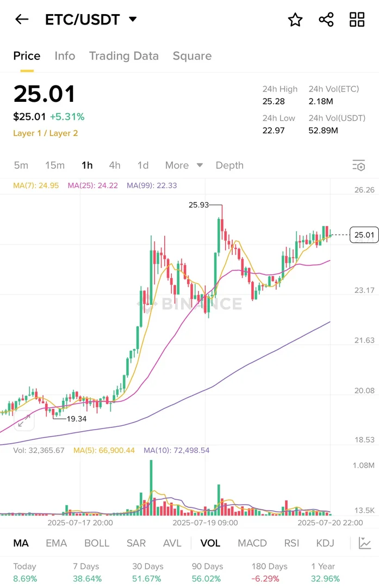Show the Depth chart view
This screenshot has height=588, width=379.
(229, 166)
